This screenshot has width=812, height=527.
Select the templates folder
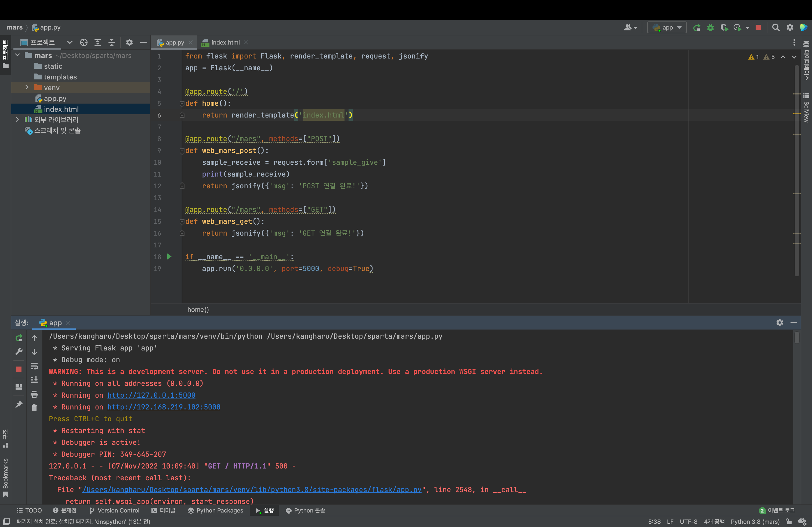click(x=60, y=77)
